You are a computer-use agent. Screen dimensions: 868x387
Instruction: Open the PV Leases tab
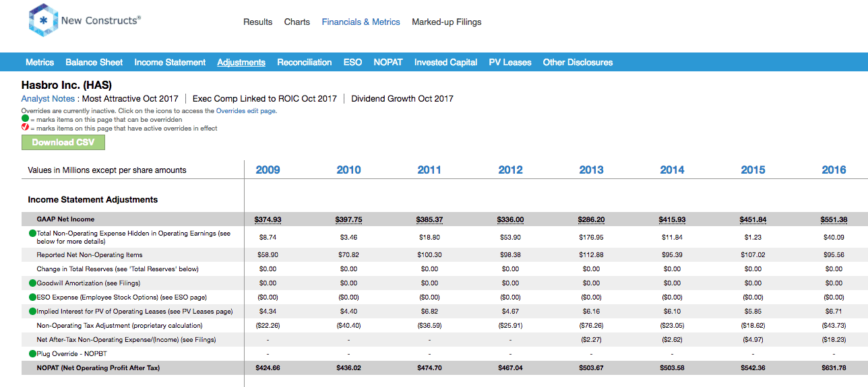point(510,62)
